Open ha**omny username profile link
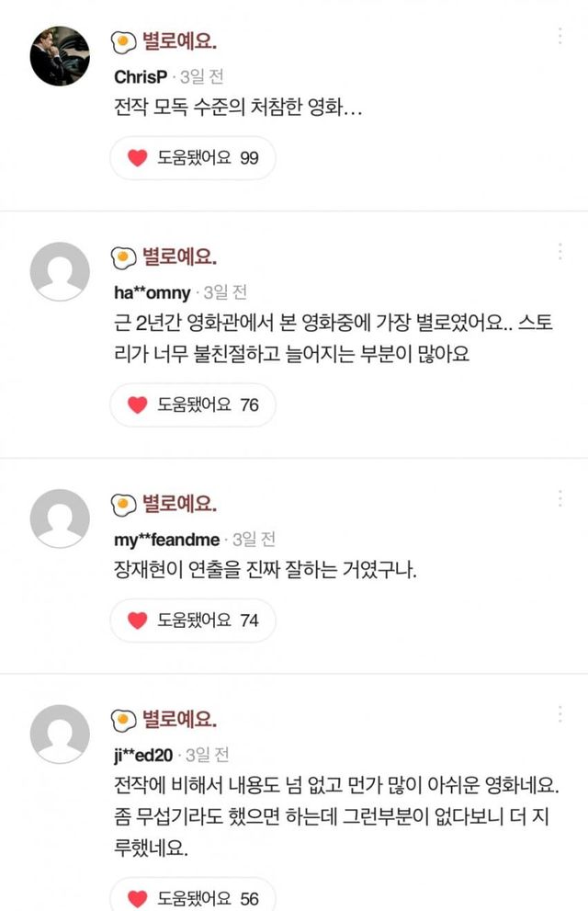588x911 pixels. click(x=152, y=293)
